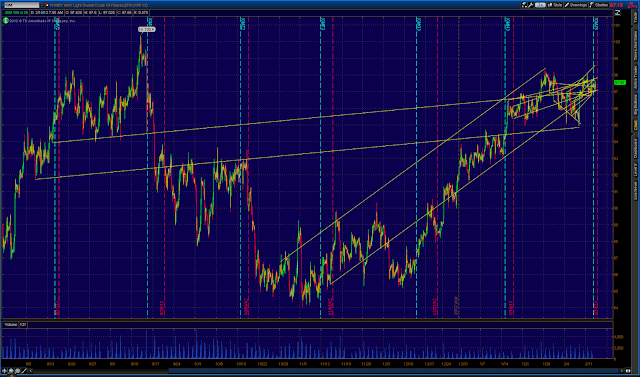640x377 pixels.
Task: Open the Big Buttons side tab
Action: (636, 105)
